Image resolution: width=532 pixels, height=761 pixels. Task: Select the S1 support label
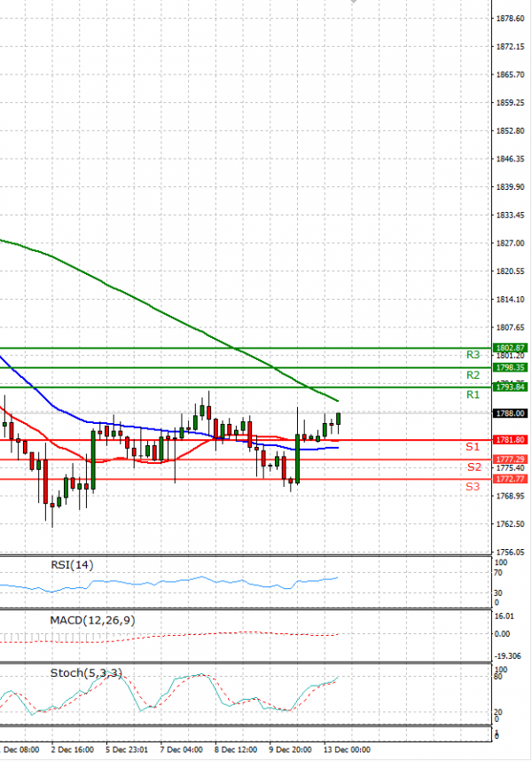[x=473, y=446]
